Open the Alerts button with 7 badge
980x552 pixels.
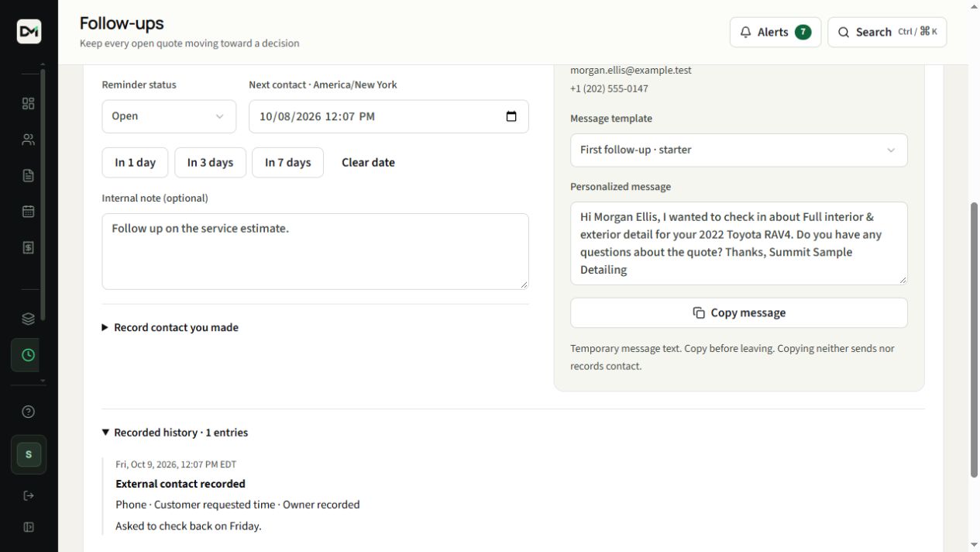coord(775,32)
